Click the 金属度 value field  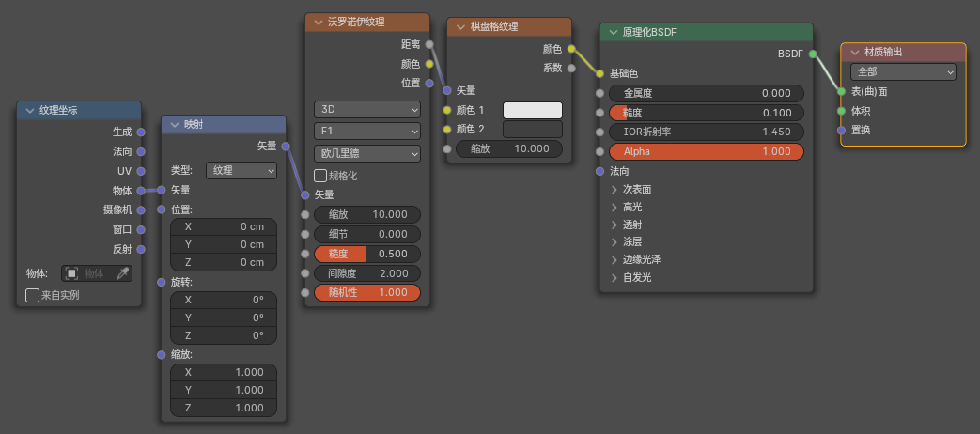(707, 93)
